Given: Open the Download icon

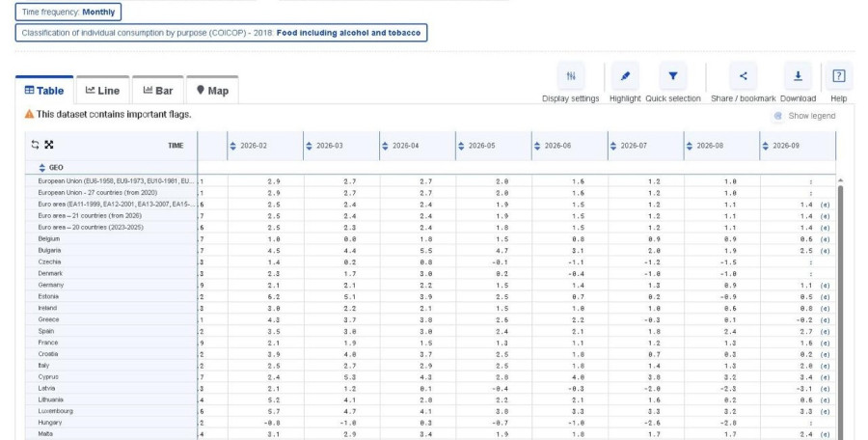Looking at the screenshot, I should coord(798,76).
